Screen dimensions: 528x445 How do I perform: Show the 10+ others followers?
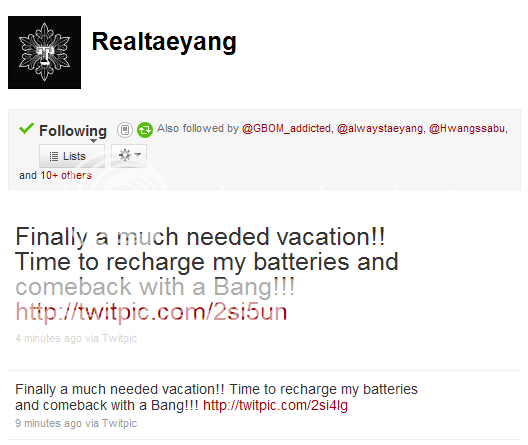66,175
